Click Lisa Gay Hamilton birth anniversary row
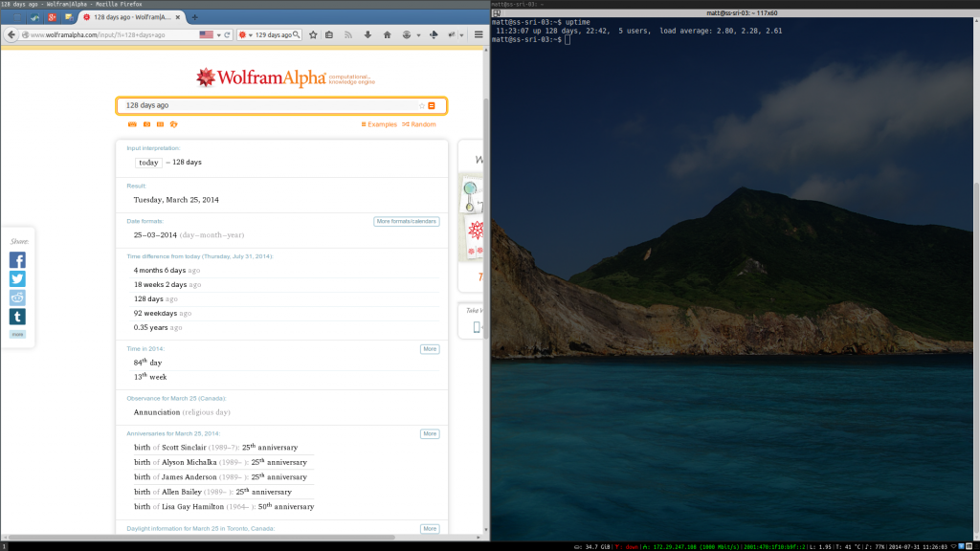Image resolution: width=980 pixels, height=551 pixels. 224,507
